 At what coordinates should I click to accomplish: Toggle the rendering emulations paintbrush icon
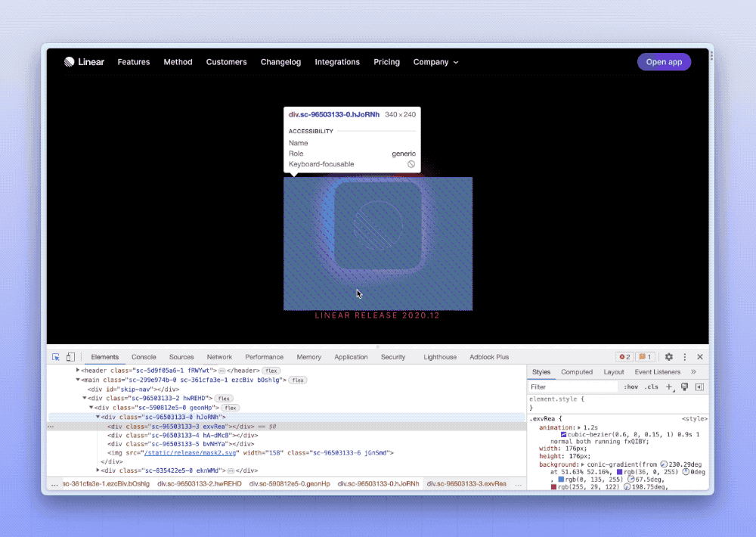(685, 387)
